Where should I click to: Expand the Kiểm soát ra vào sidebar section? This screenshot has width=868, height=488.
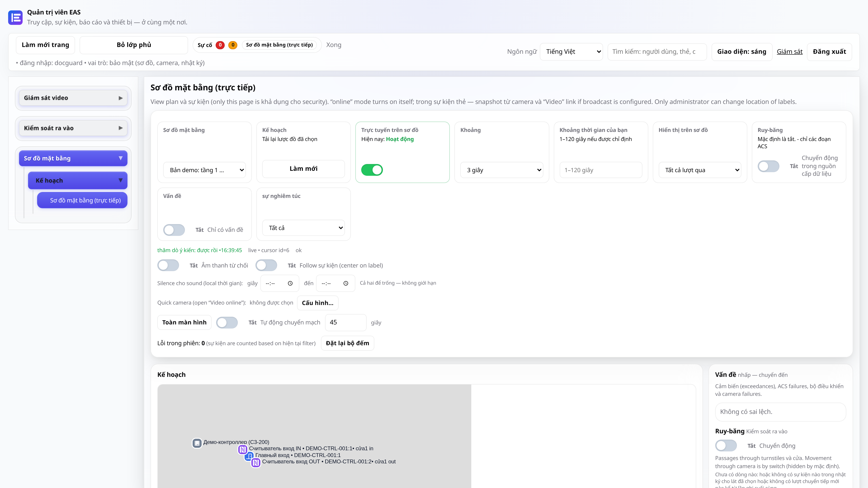pos(73,128)
